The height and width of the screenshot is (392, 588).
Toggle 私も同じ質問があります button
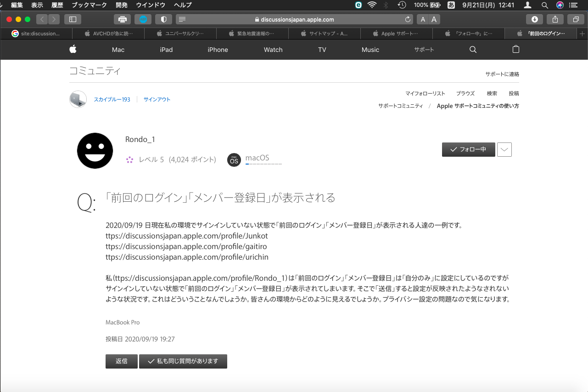[x=183, y=361]
